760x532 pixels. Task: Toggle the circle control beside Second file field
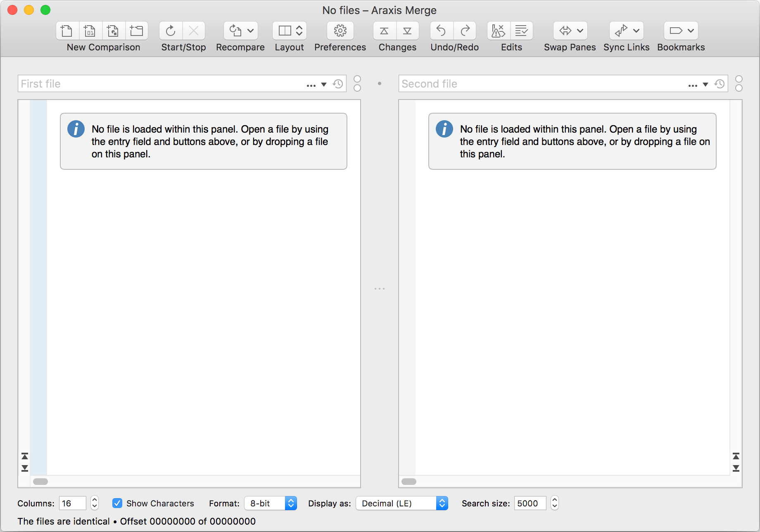point(739,83)
